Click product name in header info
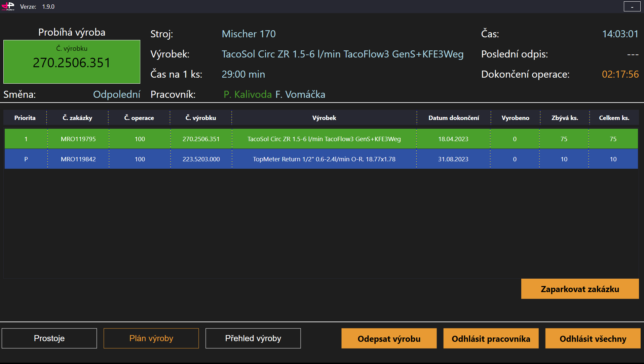 click(x=342, y=54)
